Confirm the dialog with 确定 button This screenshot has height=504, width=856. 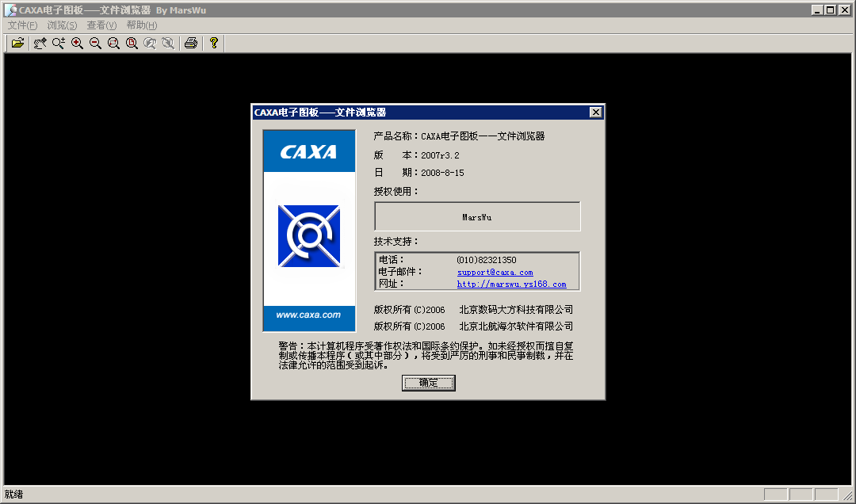tap(428, 383)
